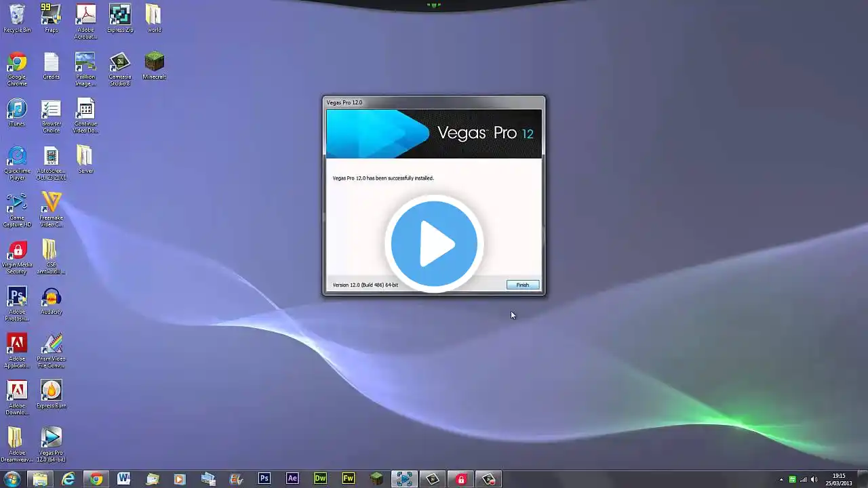Select the Audacity desktop shortcut
The width and height of the screenshot is (868, 488).
click(x=52, y=301)
